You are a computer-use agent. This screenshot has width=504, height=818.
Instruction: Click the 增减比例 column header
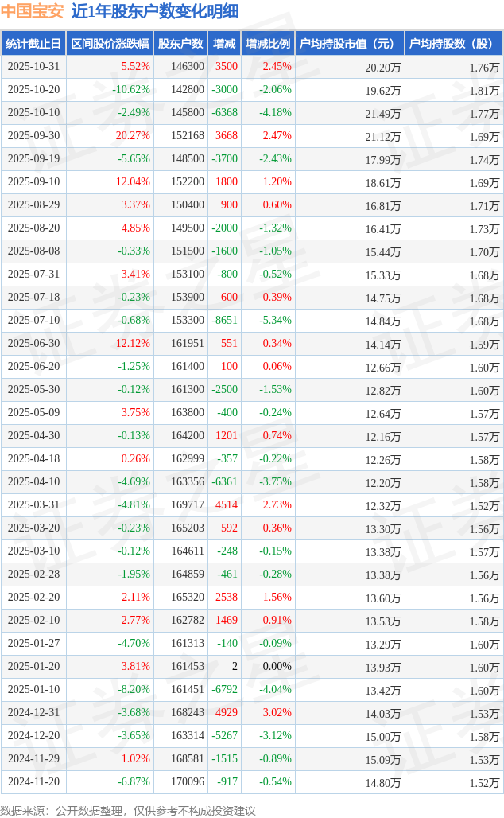(268, 44)
